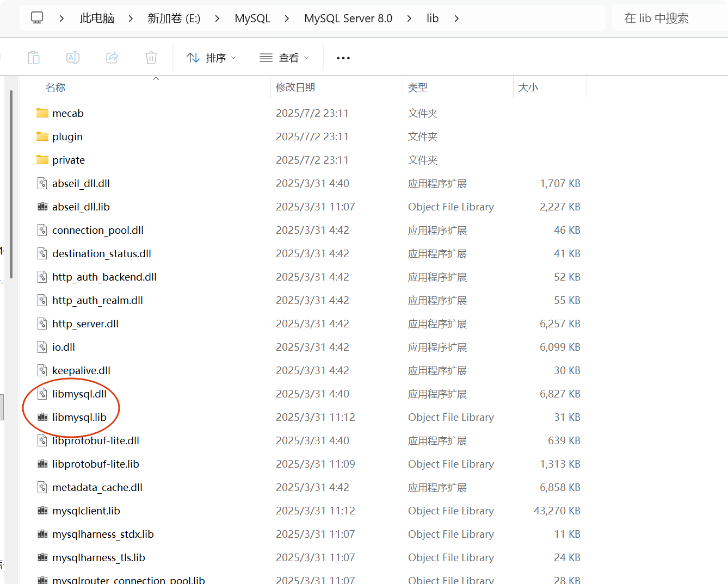Navigate to 新加卷 (E:) in breadcrumb
Image resolution: width=728 pixels, height=584 pixels.
(x=174, y=18)
